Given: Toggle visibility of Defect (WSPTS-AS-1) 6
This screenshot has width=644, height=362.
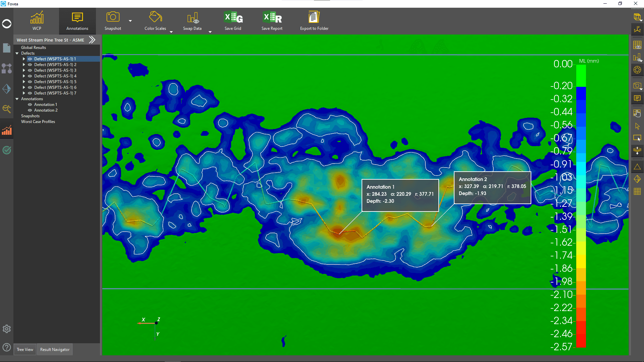Looking at the screenshot, I should coord(30,87).
